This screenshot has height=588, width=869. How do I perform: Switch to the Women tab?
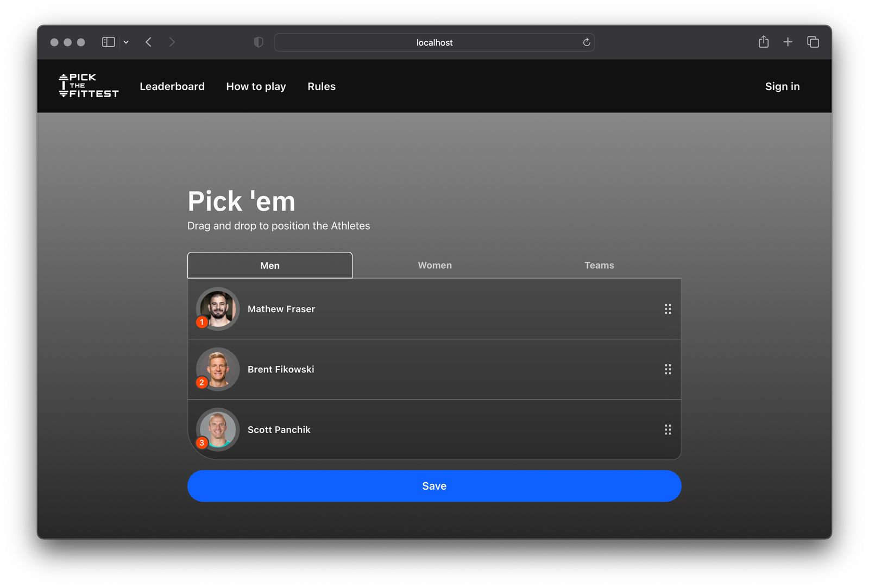tap(434, 265)
